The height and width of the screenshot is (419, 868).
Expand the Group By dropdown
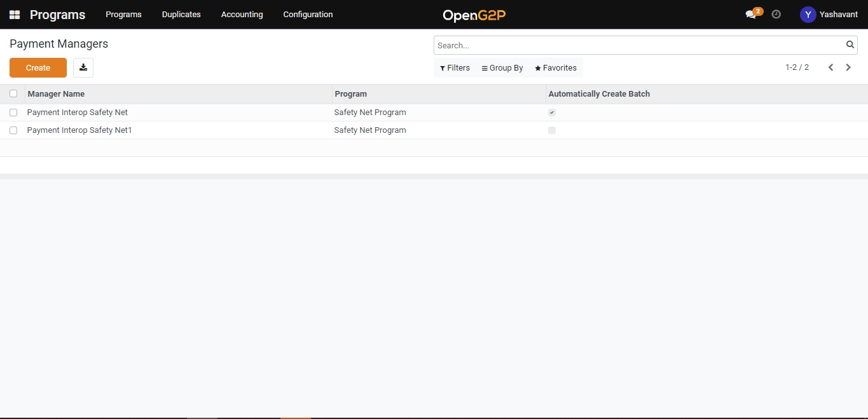[502, 68]
